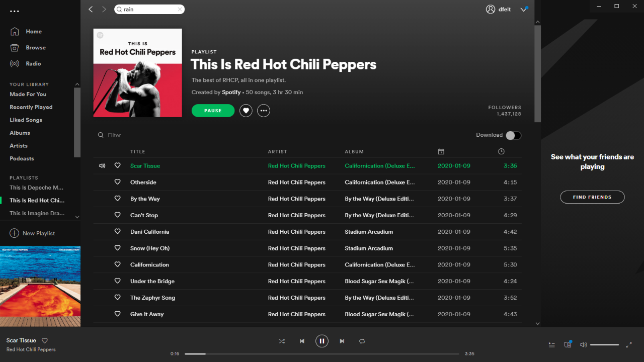The height and width of the screenshot is (362, 644).
Task: Save the playlist with its heart button
Action: click(x=246, y=111)
